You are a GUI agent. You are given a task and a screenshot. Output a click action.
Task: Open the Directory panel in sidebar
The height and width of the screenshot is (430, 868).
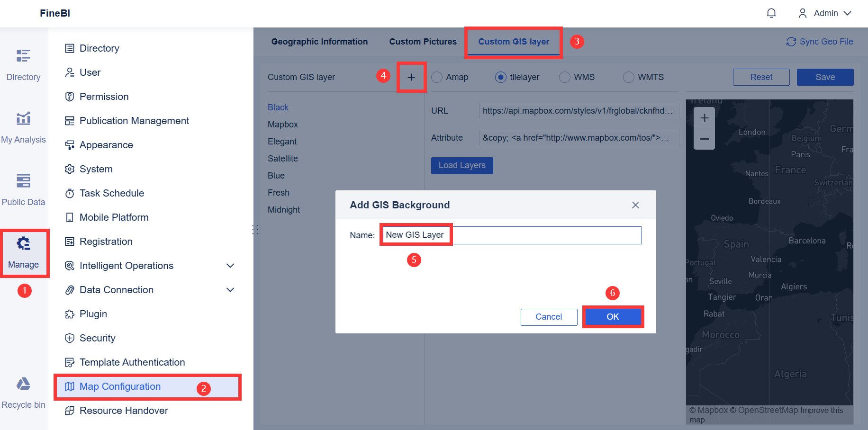(24, 63)
